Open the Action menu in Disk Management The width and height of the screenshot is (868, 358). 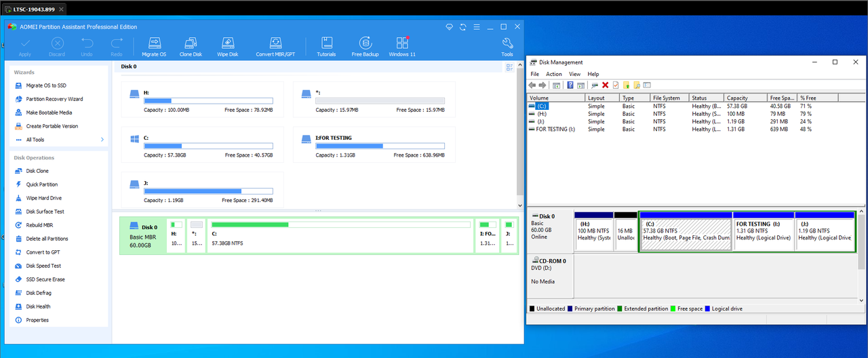point(554,74)
